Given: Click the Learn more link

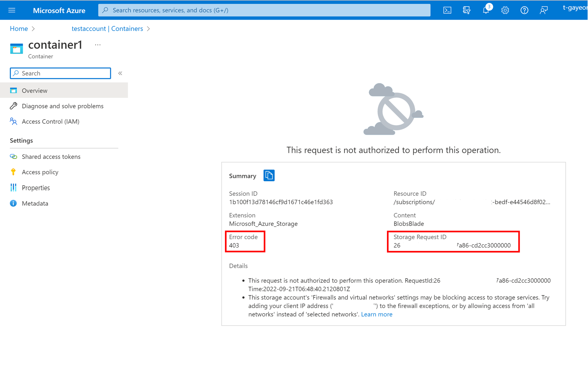Looking at the screenshot, I should 376,314.
